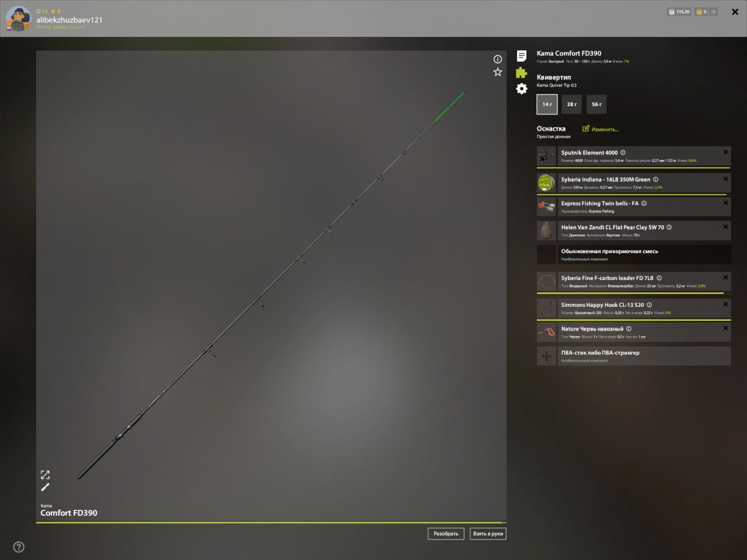The height and width of the screenshot is (560, 747).
Task: Switch to the rod settings gear tab
Action: pyautogui.click(x=521, y=89)
